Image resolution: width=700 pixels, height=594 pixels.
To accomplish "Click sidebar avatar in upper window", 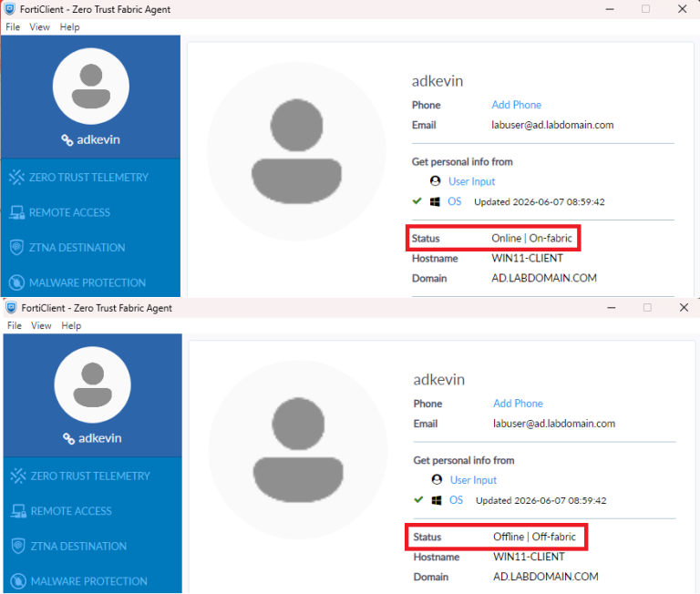I will pos(91,87).
